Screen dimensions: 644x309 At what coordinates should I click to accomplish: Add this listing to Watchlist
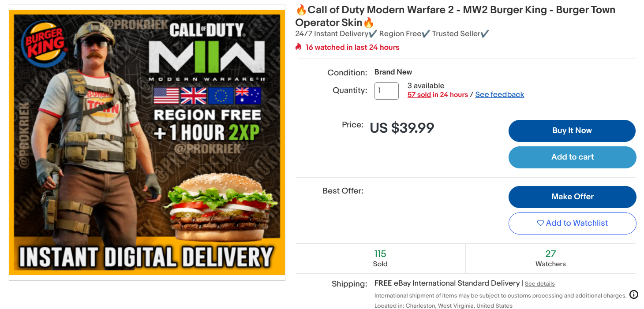coord(572,223)
